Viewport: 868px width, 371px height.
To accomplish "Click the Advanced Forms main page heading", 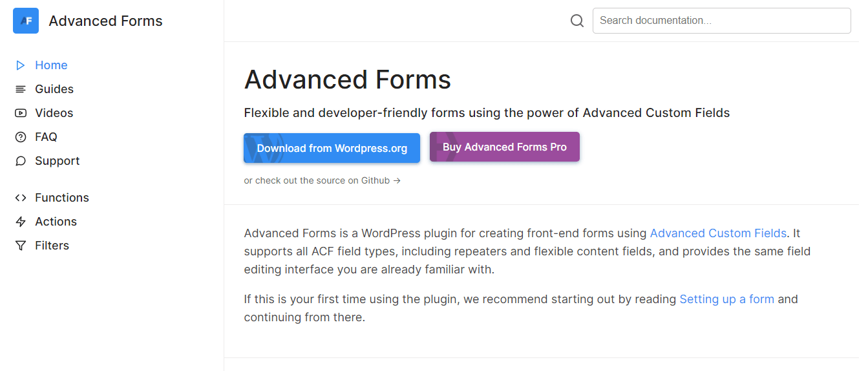I will tap(348, 80).
